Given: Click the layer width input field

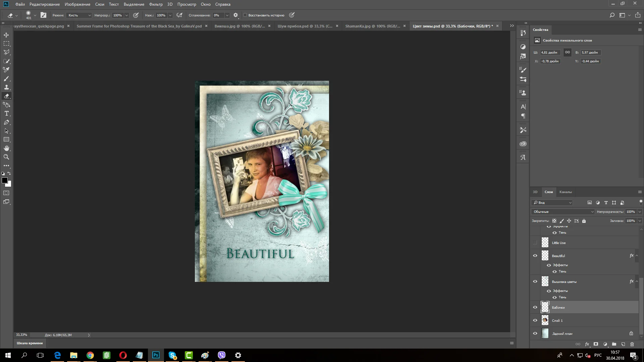Looking at the screenshot, I should (x=550, y=53).
